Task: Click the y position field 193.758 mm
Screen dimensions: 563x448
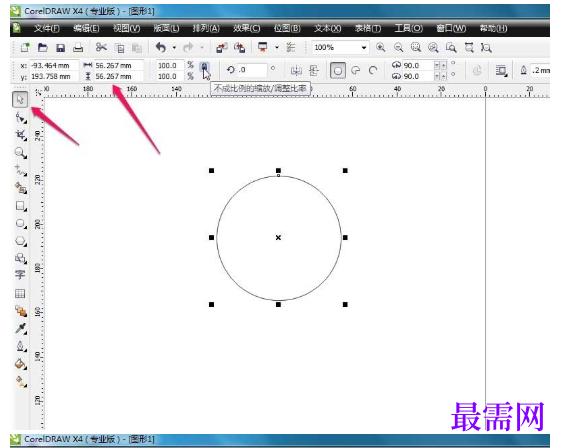Action: (x=54, y=76)
